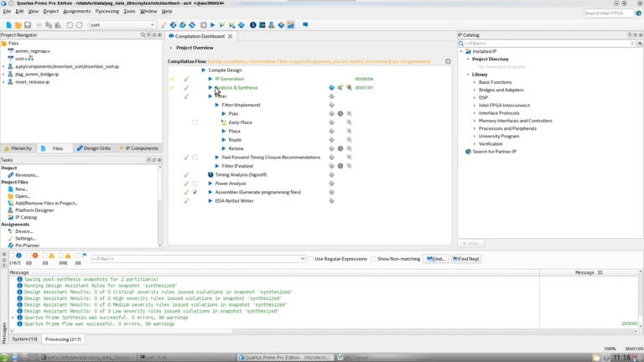Click the timing clock icon in Plan row
The image size is (644, 362).
click(340, 114)
